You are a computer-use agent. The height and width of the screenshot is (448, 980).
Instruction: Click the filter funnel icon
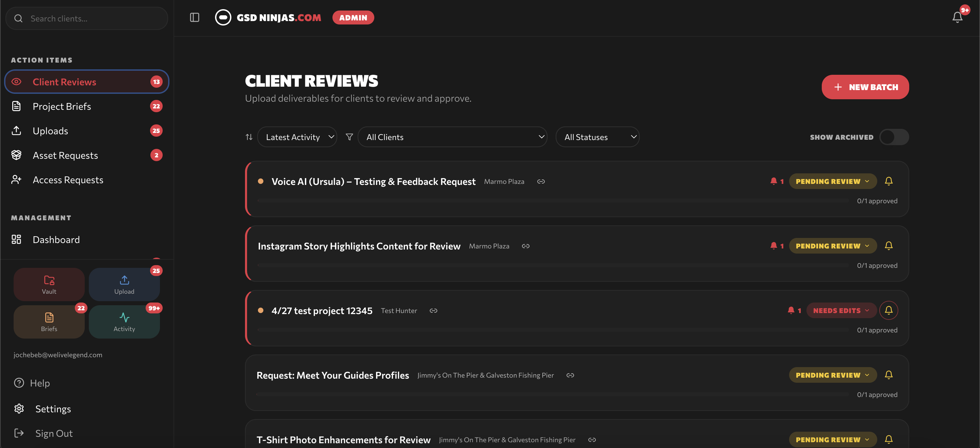coord(349,137)
